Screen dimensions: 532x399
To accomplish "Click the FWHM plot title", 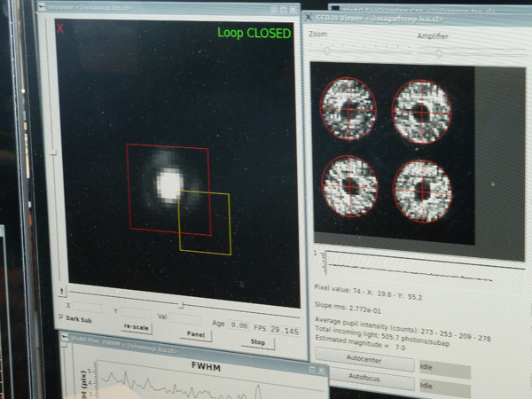I will pos(206,367).
